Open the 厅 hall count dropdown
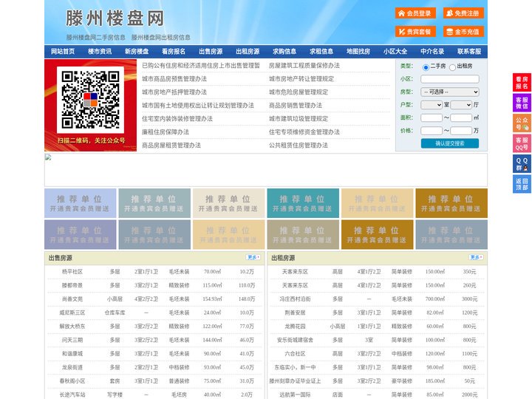532x399 pixels. [x=461, y=105]
